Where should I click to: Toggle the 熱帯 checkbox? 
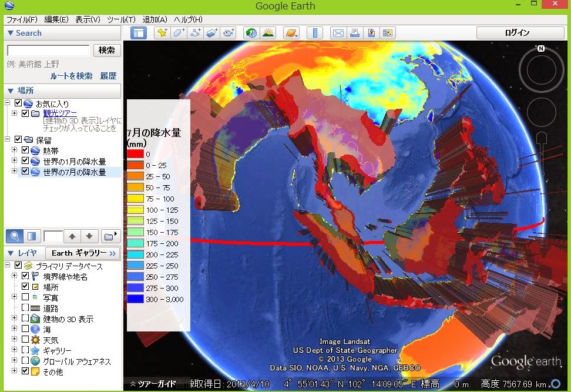coord(25,150)
